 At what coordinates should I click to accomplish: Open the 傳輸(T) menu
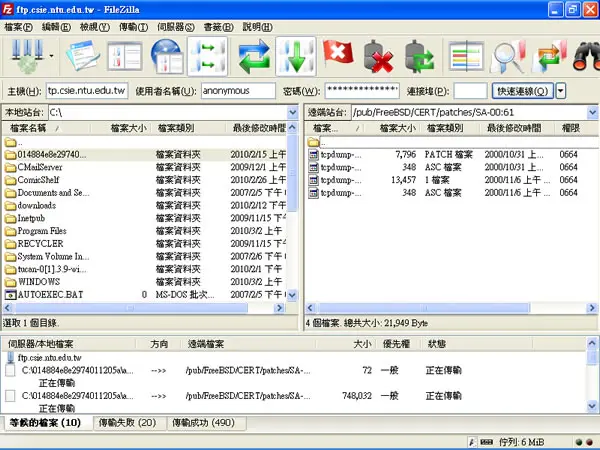133,27
